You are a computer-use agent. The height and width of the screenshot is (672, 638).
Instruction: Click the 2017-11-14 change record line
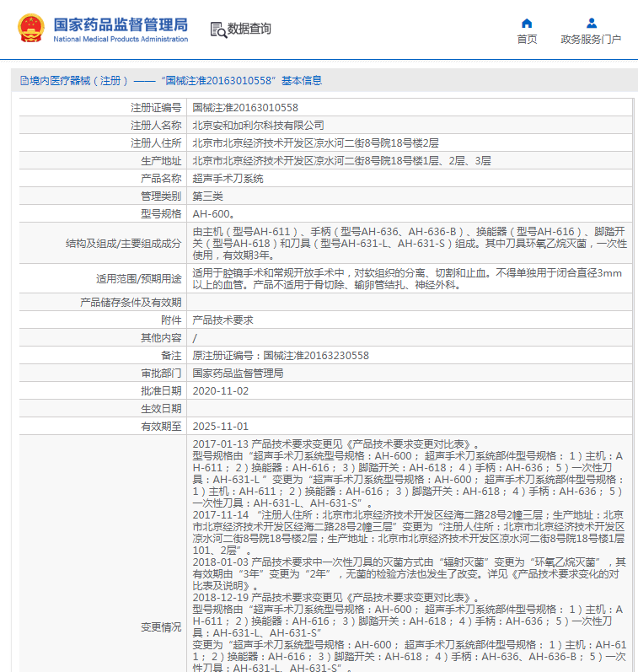coord(409,515)
